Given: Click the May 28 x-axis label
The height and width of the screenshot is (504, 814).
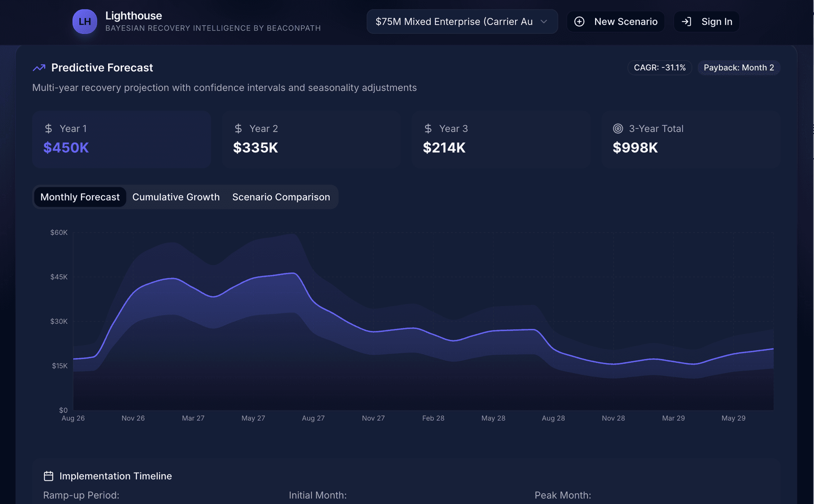Looking at the screenshot, I should 493,418.
